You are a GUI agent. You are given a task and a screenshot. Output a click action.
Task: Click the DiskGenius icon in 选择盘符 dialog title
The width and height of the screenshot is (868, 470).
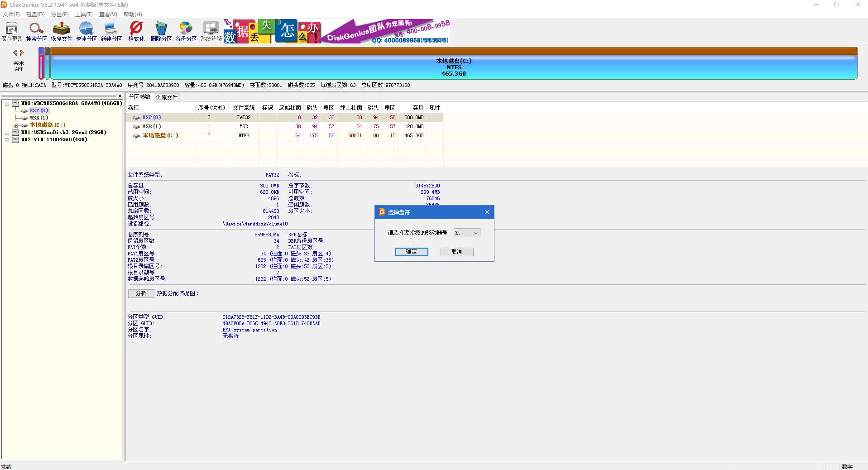[x=382, y=212]
